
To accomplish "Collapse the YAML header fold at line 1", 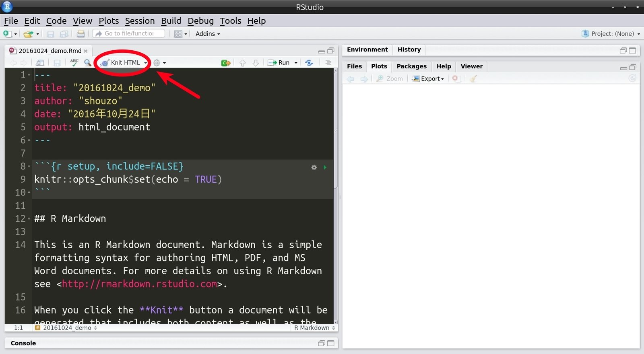I will click(x=29, y=75).
